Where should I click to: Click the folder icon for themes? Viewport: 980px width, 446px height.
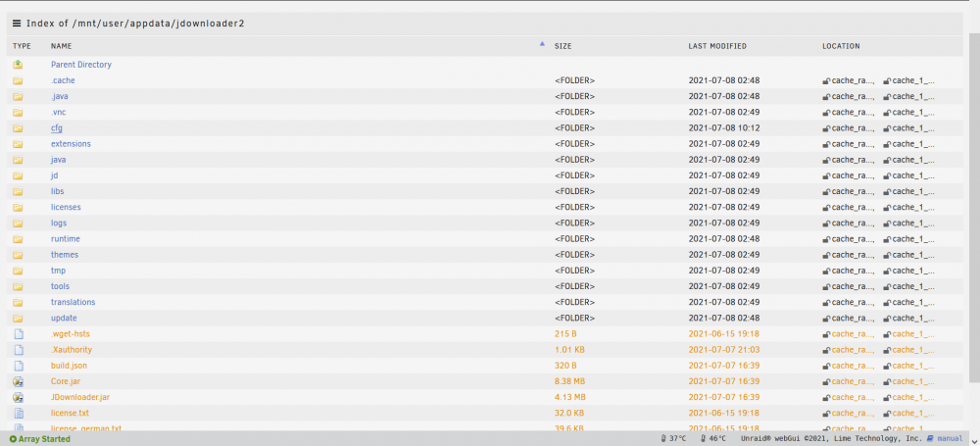pos(18,255)
